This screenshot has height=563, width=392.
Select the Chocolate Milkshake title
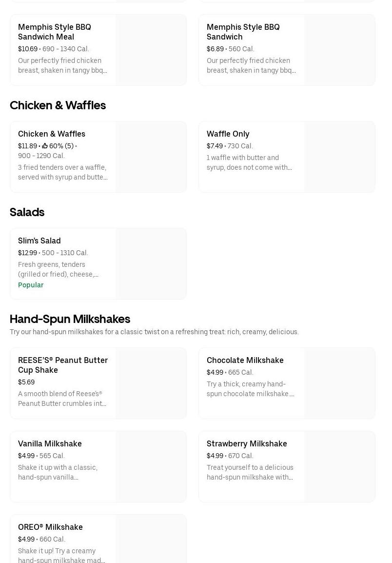(245, 360)
